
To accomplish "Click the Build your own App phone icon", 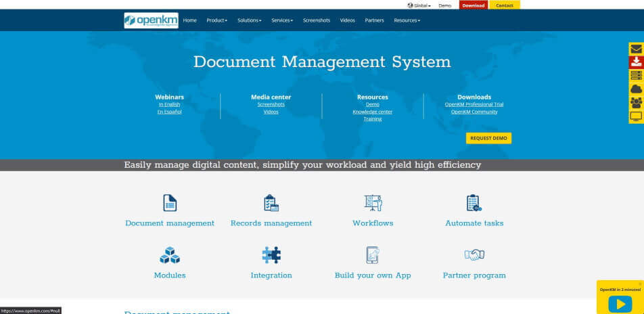I will (x=373, y=255).
